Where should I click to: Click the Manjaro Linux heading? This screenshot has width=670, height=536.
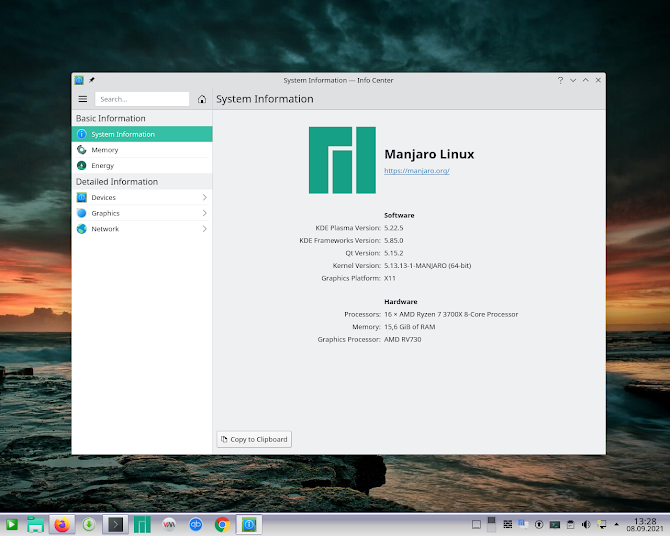(429, 154)
